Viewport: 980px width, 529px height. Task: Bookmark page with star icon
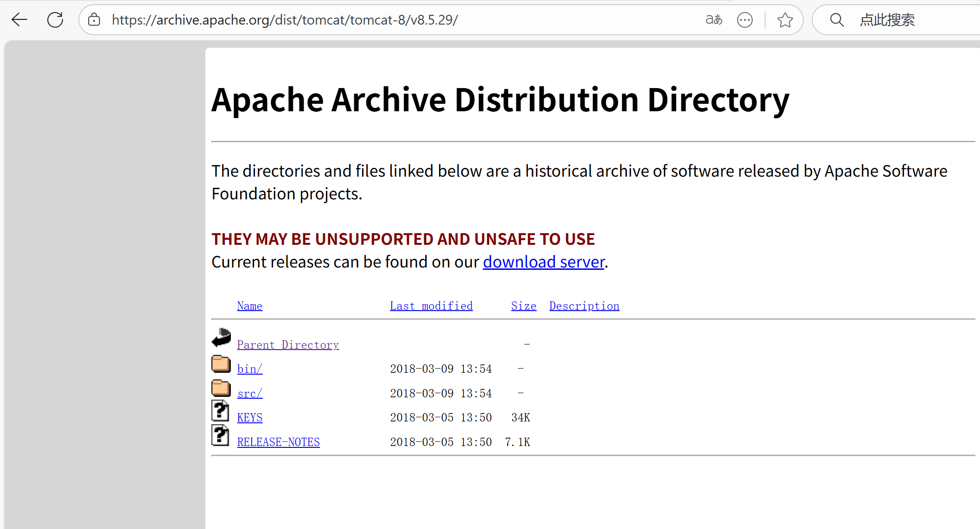click(785, 20)
